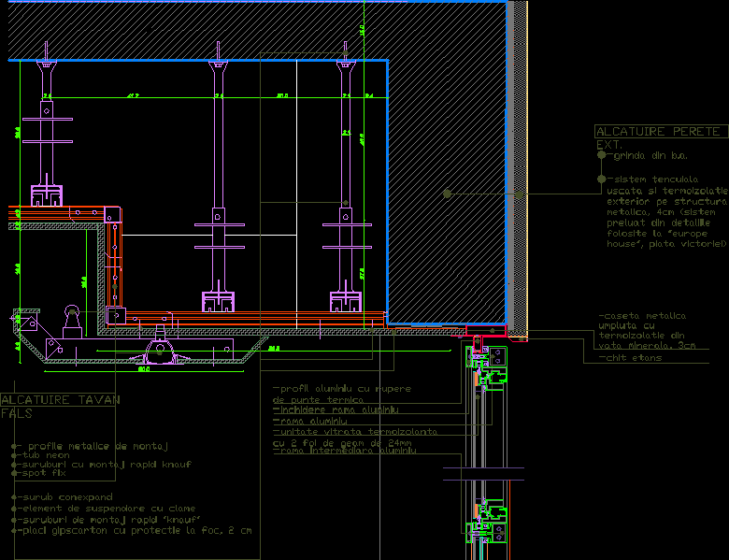Click the 'inchidere rama aluminiu' label
Image resolution: width=729 pixels, height=560 pixels.
339,409
